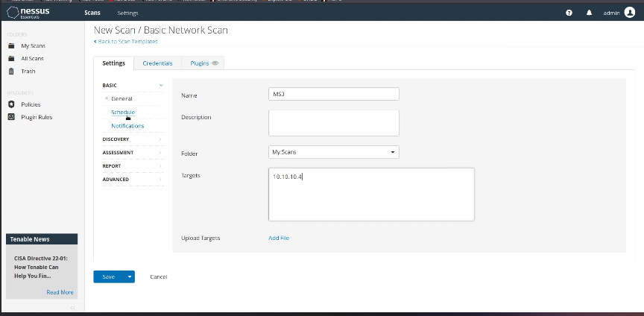Open the My Scans folder icon
Image resolution: width=644 pixels, height=316 pixels.
(x=11, y=46)
